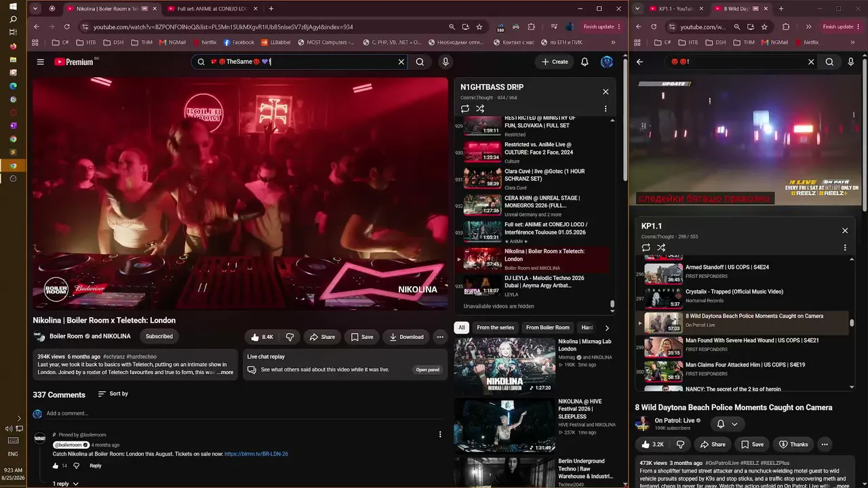Toggle shuffle for N1GHTBASS DR!P playlist
The width and height of the screenshot is (868, 488).
[480, 108]
